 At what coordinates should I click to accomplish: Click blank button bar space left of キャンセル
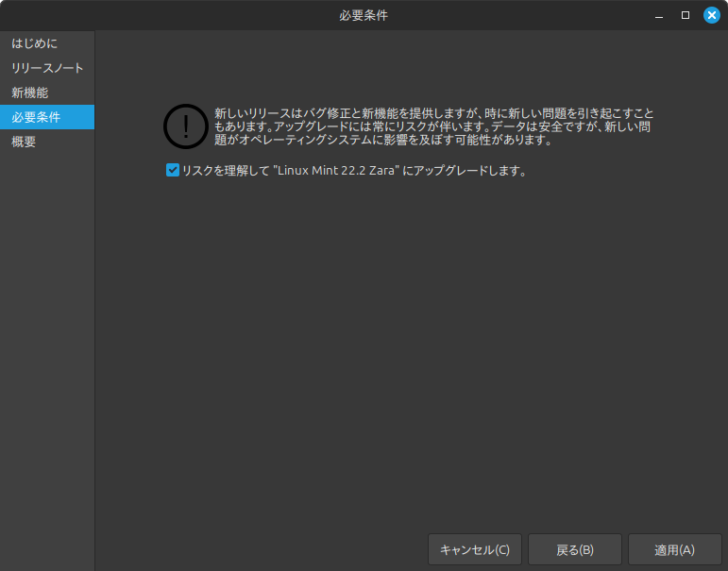point(264,549)
